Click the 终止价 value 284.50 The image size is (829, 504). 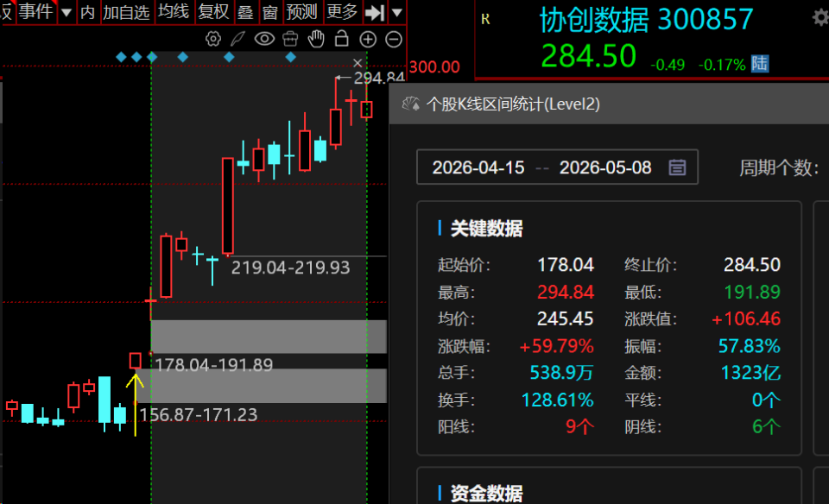pyautogui.click(x=752, y=265)
